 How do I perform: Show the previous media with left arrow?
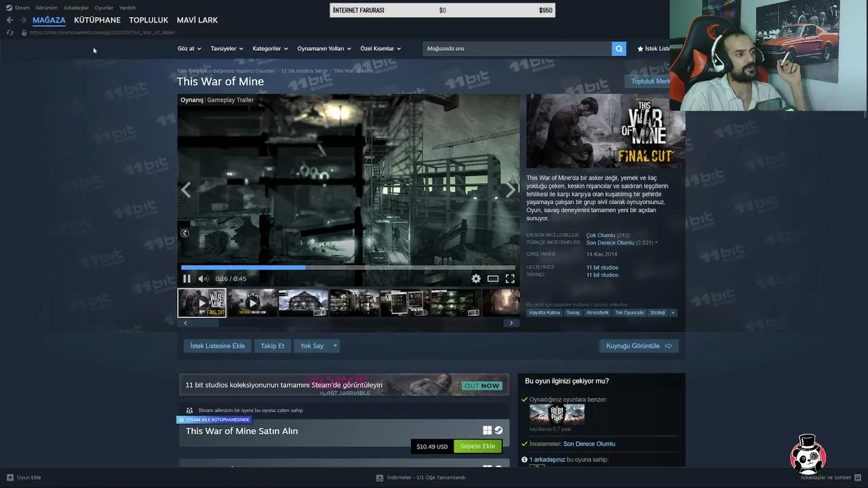pyautogui.click(x=186, y=190)
